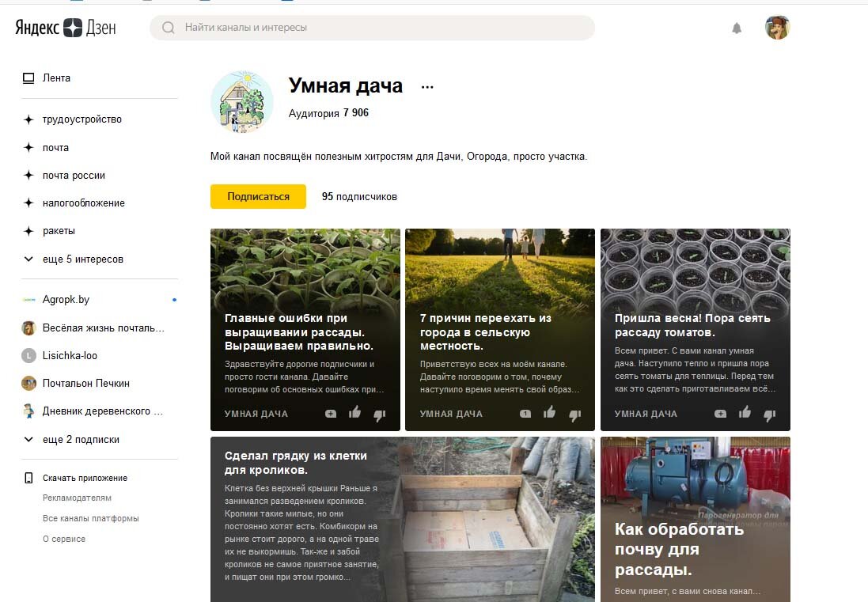Focus the Найти каналы и интересы search field
The width and height of the screenshot is (868, 602).
[x=372, y=28]
